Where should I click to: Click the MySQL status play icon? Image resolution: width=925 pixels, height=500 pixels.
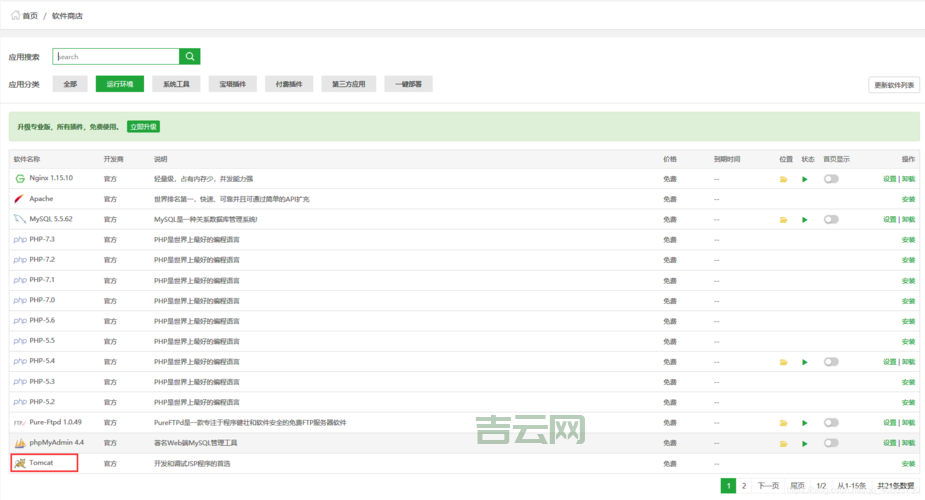click(804, 220)
